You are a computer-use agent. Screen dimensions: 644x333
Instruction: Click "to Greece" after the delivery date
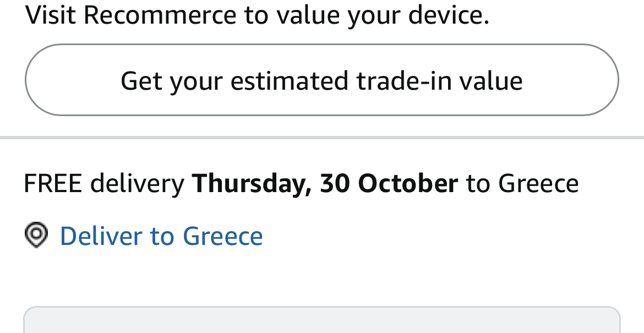(x=522, y=183)
